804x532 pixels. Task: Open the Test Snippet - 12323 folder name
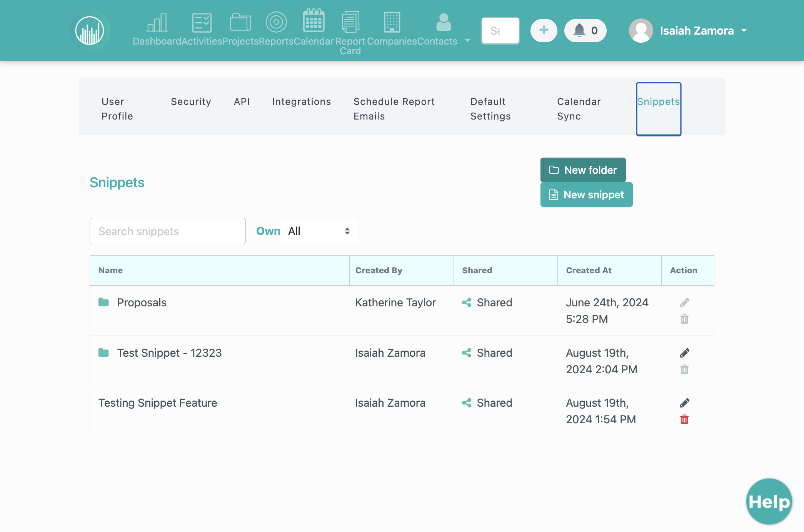(x=170, y=353)
